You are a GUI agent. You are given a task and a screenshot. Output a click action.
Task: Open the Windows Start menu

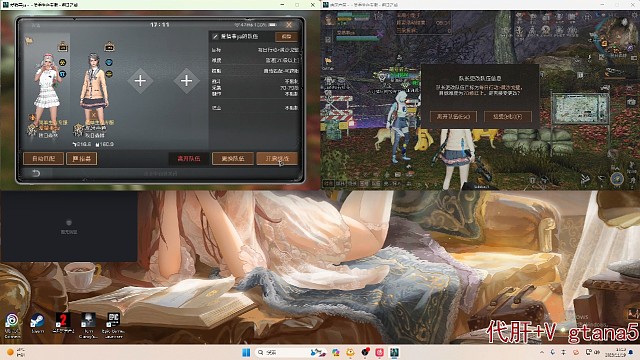tap(246, 352)
